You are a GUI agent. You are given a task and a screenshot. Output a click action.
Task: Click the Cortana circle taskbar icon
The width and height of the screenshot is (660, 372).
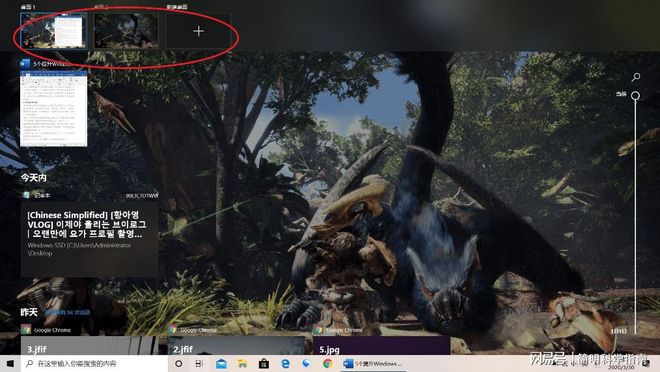[x=178, y=363]
